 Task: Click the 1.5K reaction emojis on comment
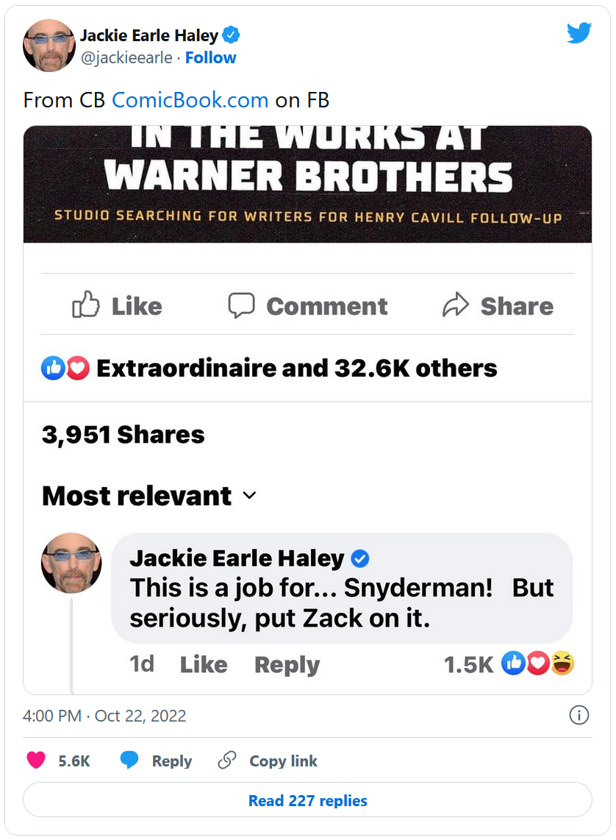(x=537, y=663)
